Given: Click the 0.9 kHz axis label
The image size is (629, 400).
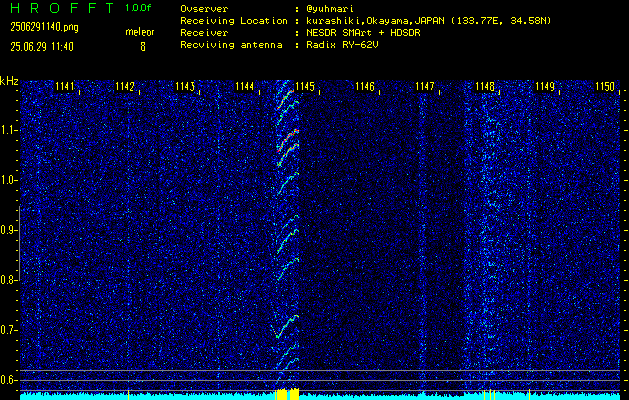Looking at the screenshot, I should click(7, 230).
